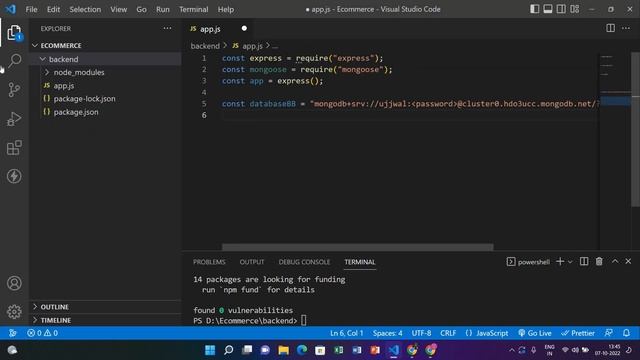Switch to the Debug Console tab
Viewport: 640px width, 360px height.
pos(304,262)
